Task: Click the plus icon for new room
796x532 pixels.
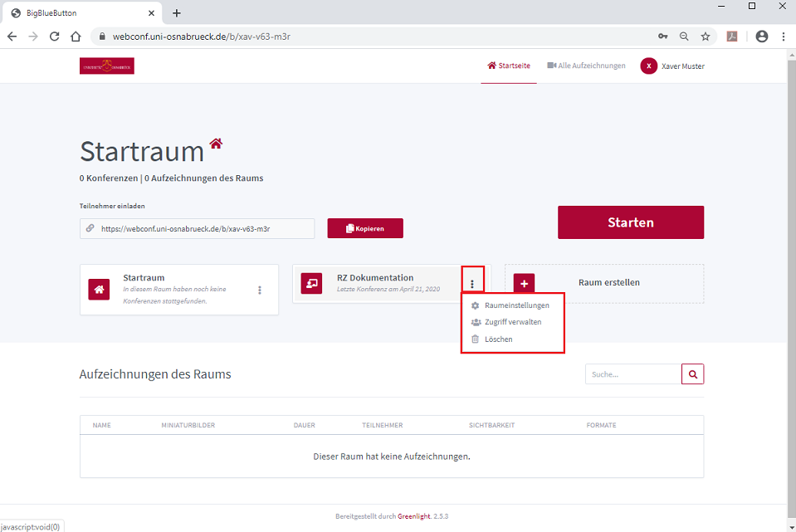Action: [525, 284]
